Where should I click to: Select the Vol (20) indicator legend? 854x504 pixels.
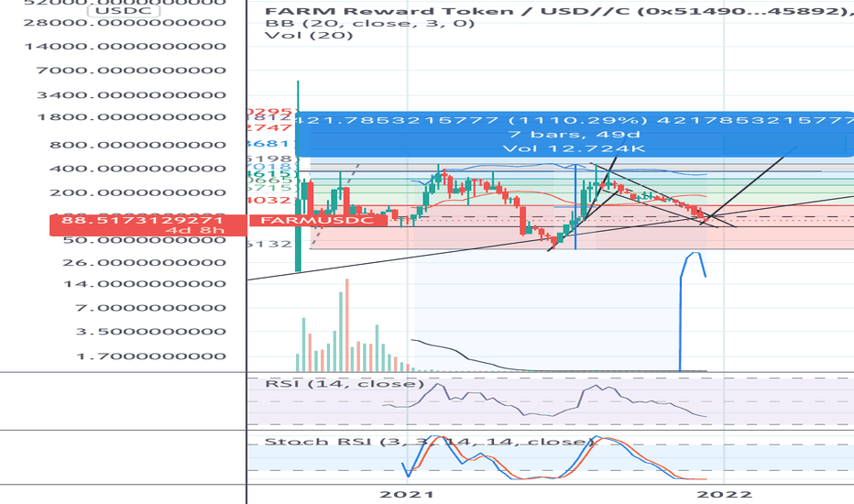point(309,36)
